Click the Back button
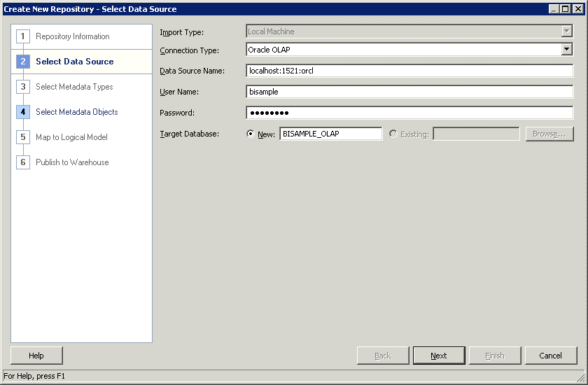Image resolution: width=588 pixels, height=385 pixels. (383, 356)
